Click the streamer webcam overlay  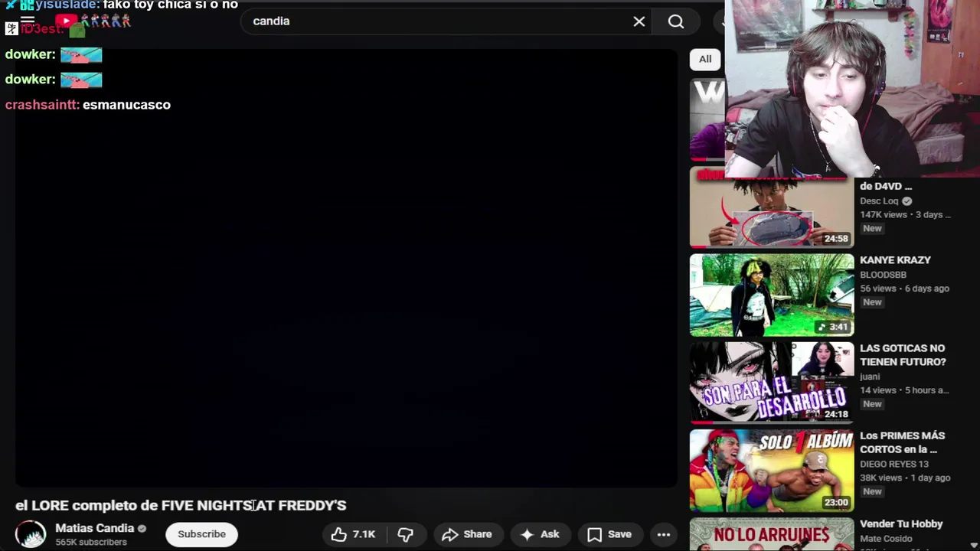click(852, 89)
